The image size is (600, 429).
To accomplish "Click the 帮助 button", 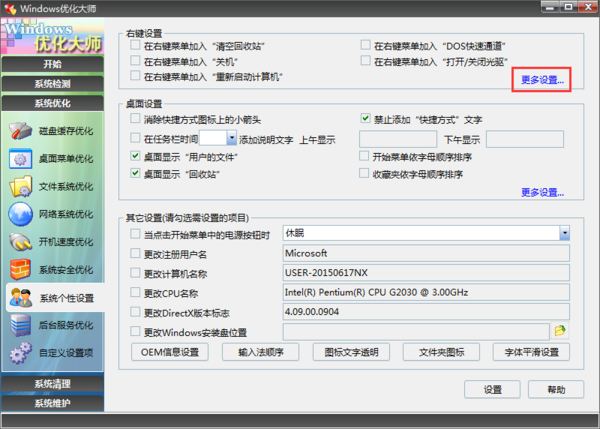I will click(x=556, y=390).
